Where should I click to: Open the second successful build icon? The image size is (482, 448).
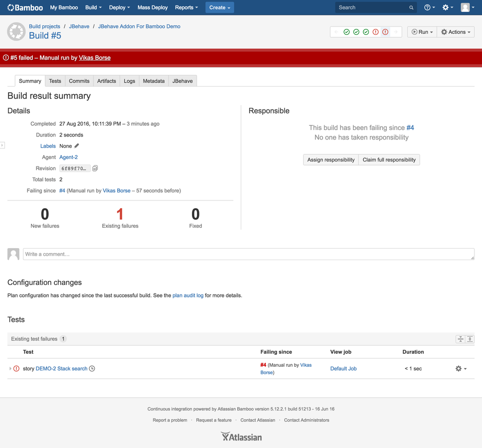pos(356,32)
